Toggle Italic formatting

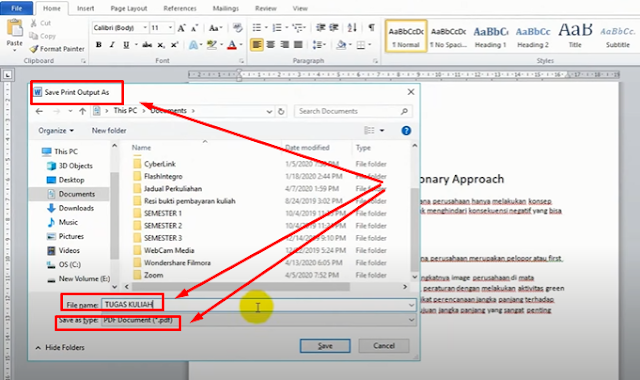(x=112, y=44)
